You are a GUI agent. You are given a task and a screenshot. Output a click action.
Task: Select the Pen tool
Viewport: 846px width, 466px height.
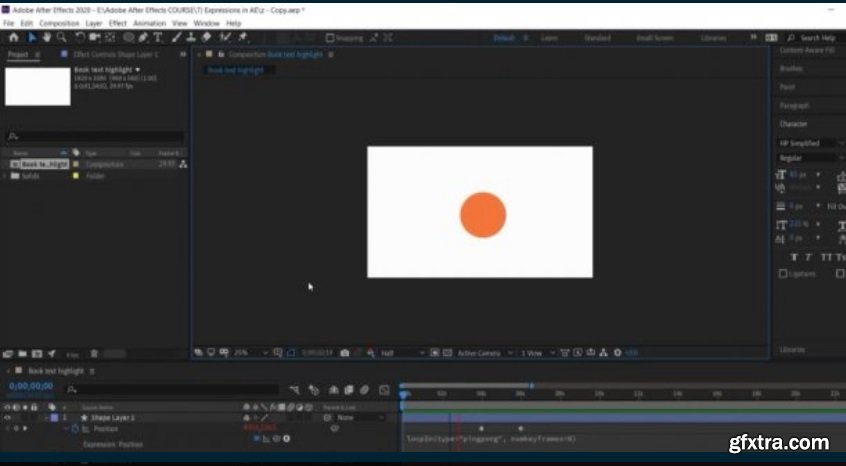144,38
